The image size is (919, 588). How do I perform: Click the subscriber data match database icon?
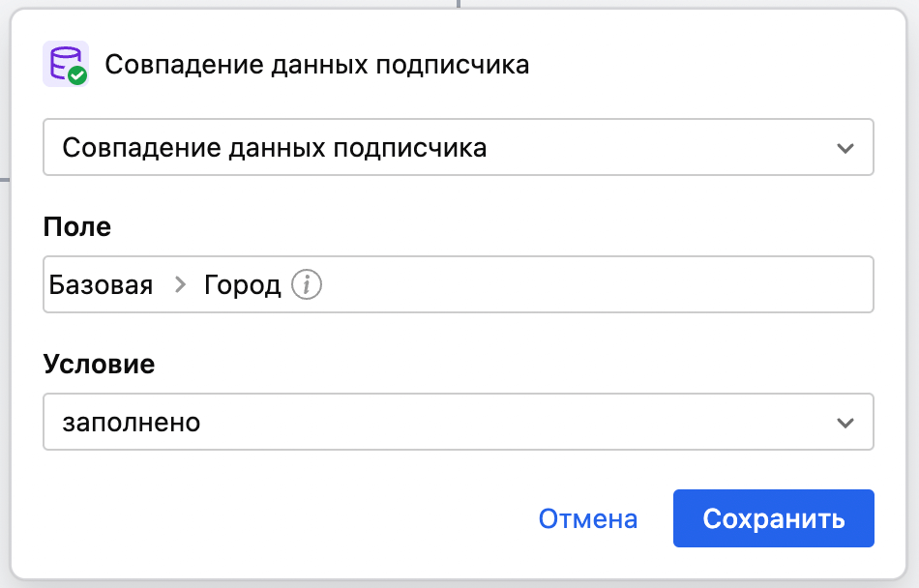click(x=66, y=63)
